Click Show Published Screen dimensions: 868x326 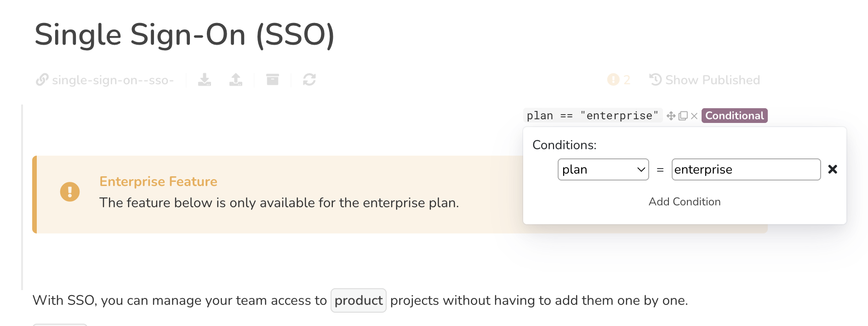click(704, 80)
